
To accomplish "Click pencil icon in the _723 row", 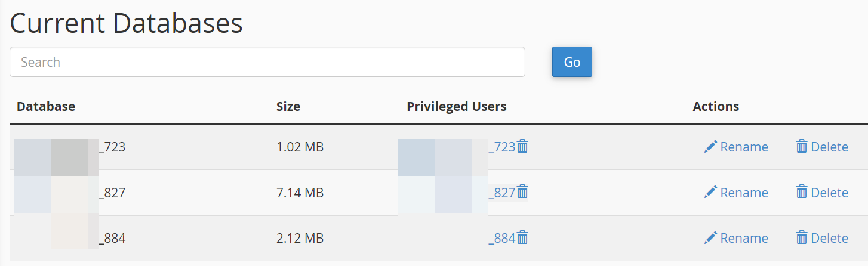I will [x=710, y=147].
